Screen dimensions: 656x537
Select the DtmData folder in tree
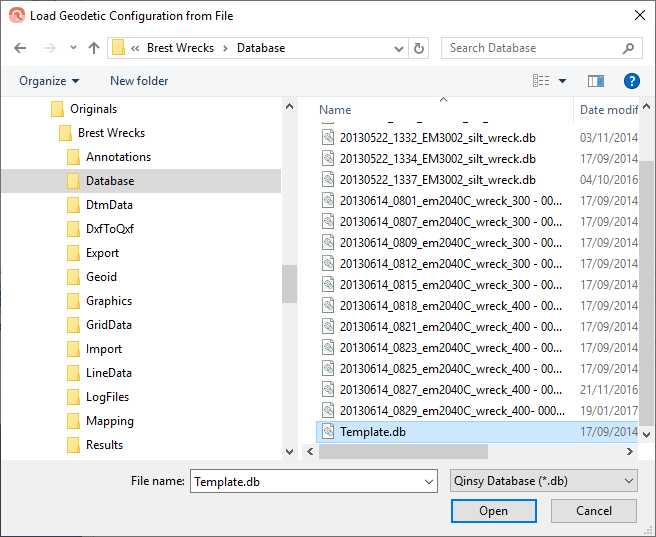(109, 205)
